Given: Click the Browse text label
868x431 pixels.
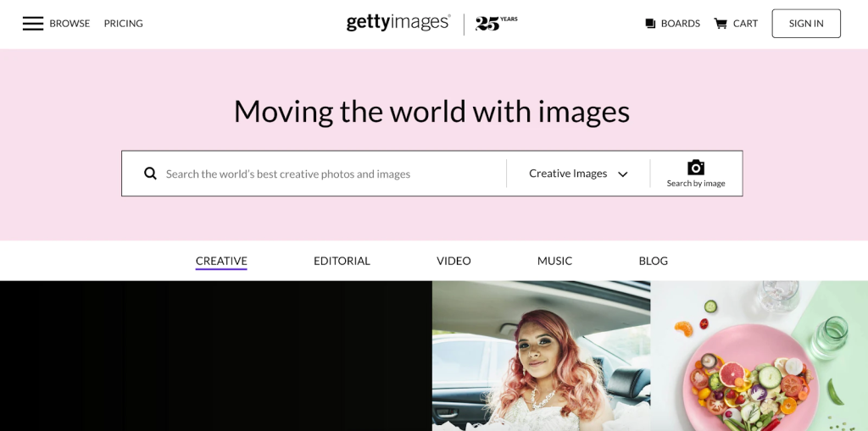Looking at the screenshot, I should coord(70,23).
